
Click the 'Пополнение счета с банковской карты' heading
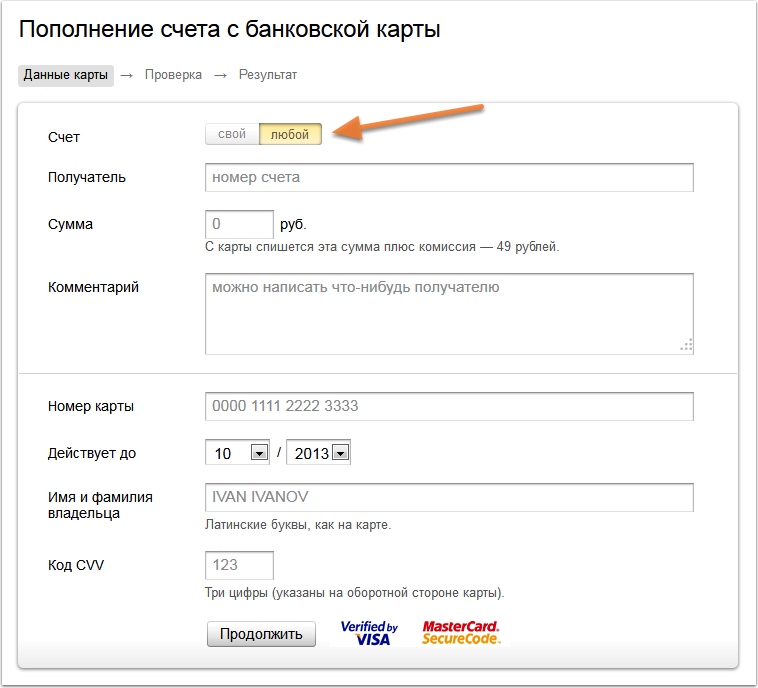click(230, 29)
